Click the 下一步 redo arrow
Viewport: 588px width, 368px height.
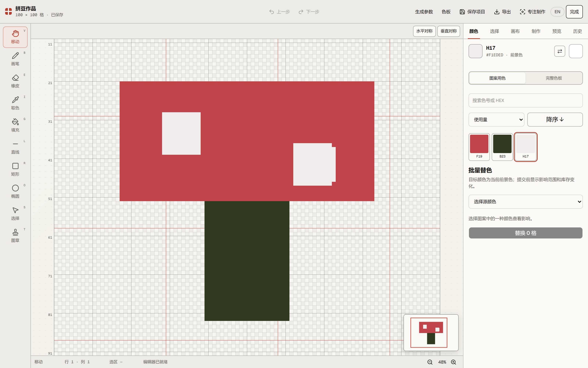(301, 12)
